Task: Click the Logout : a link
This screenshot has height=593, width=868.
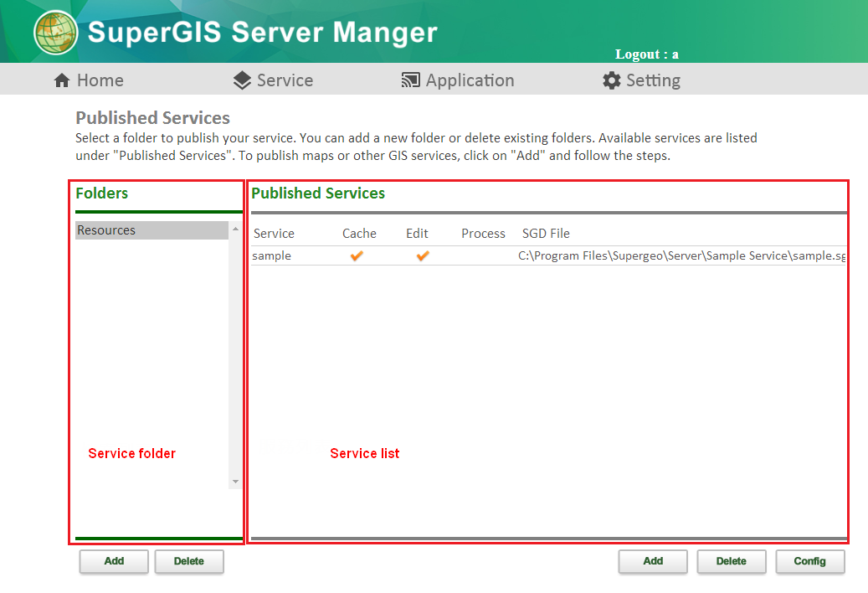Action: click(x=646, y=54)
